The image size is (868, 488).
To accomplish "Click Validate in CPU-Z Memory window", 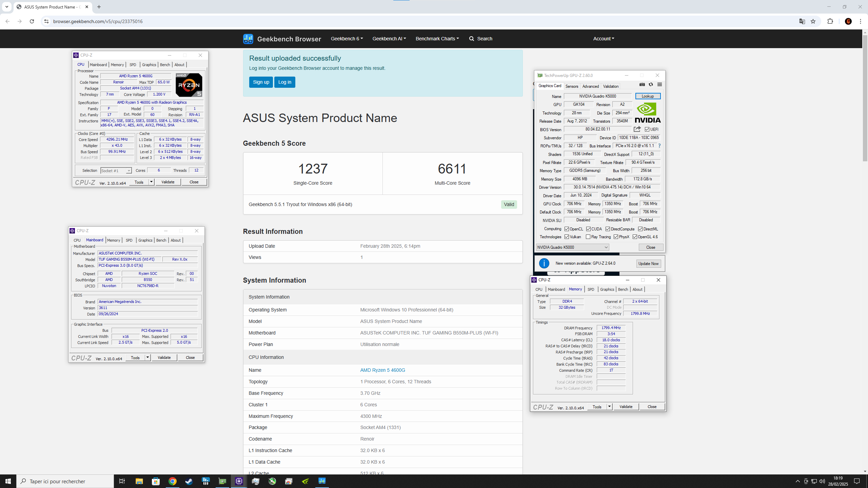I will point(626,407).
